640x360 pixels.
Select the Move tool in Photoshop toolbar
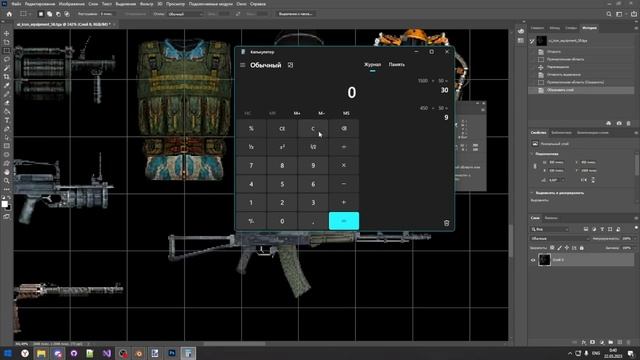click(x=7, y=33)
